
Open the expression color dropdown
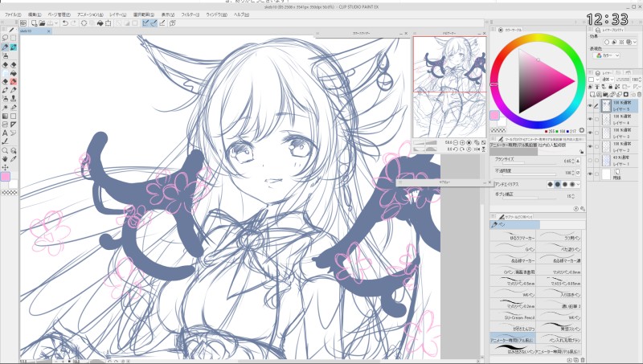[608, 55]
